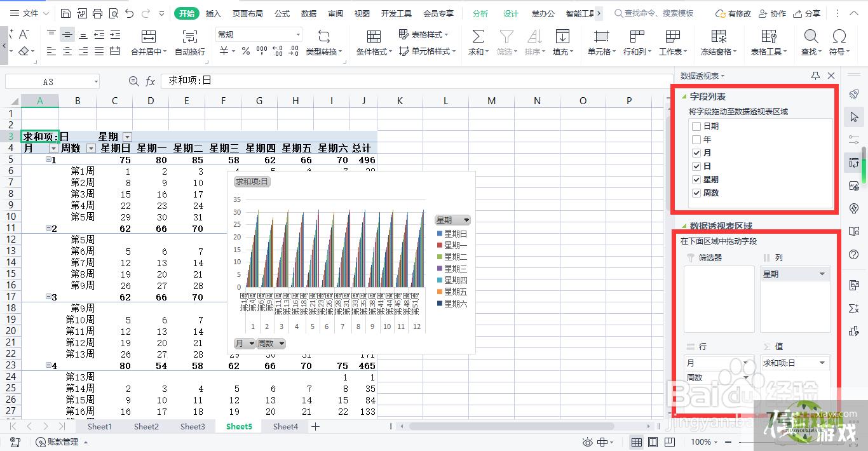Click the 协作 collaborate button
Image resolution: width=868 pixels, height=451 pixels.
[772, 13]
